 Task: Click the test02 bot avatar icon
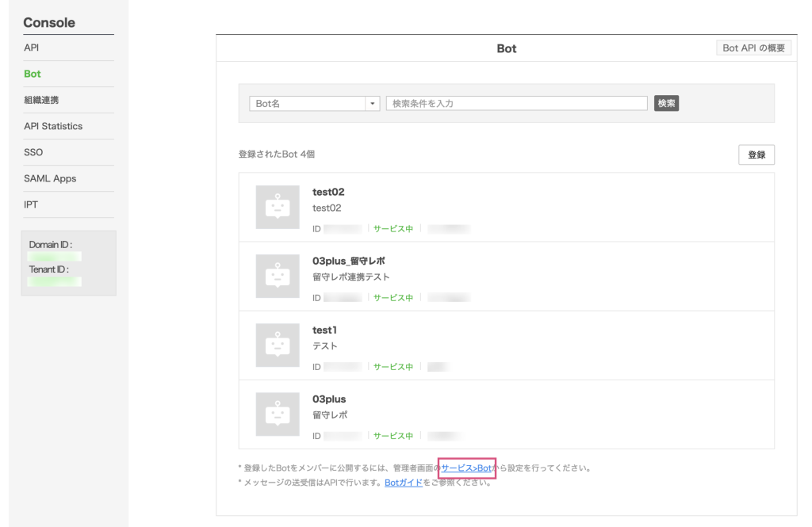tap(278, 207)
